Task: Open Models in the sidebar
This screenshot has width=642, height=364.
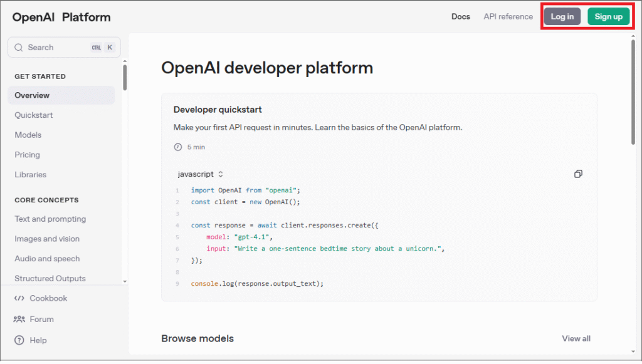Action: [28, 135]
